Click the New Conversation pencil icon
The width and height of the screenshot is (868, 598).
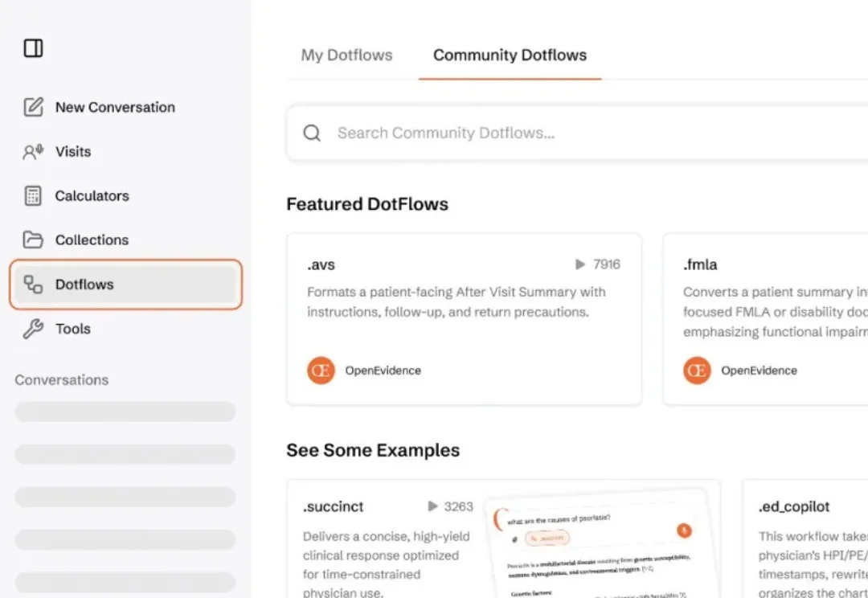(x=33, y=108)
